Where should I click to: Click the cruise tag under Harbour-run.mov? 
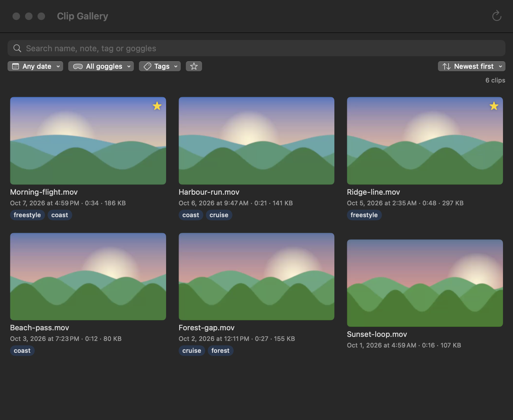click(x=219, y=215)
